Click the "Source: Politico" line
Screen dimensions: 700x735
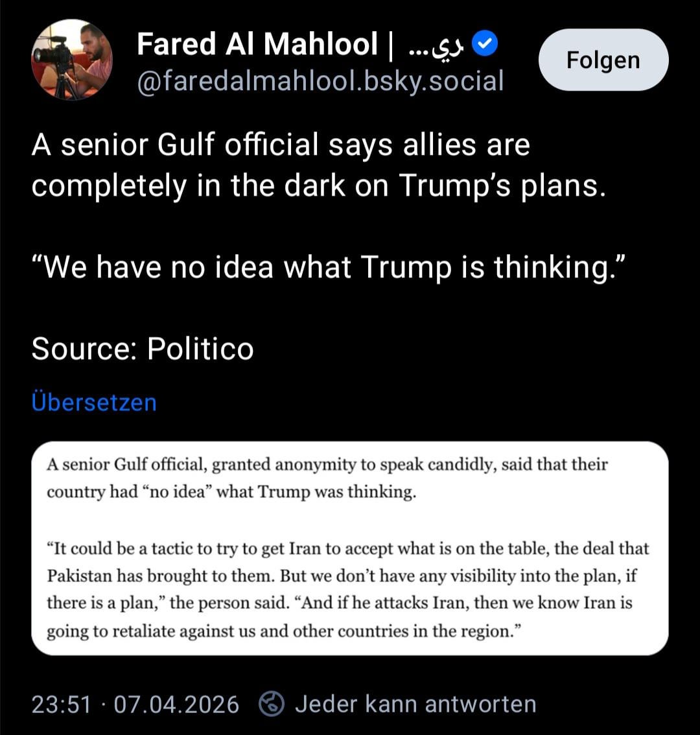[x=143, y=349]
